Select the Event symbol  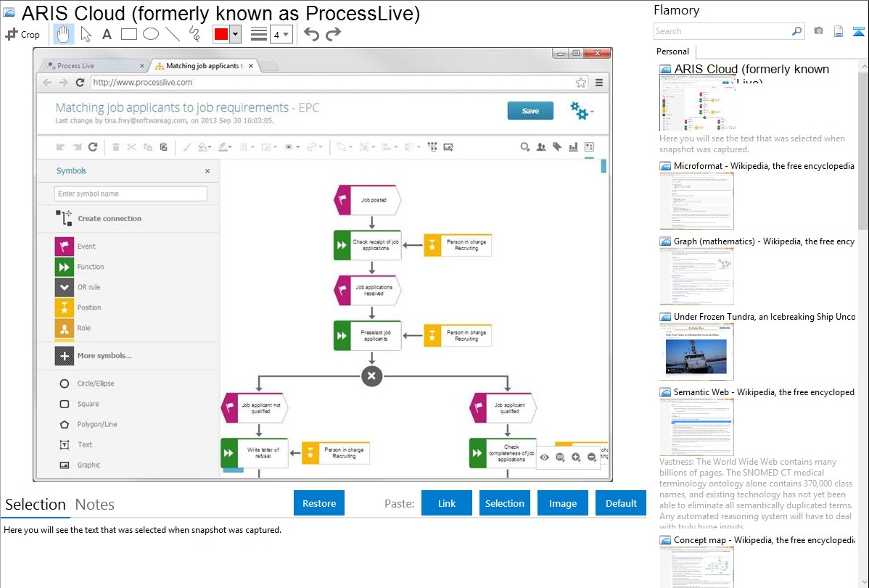point(75,246)
